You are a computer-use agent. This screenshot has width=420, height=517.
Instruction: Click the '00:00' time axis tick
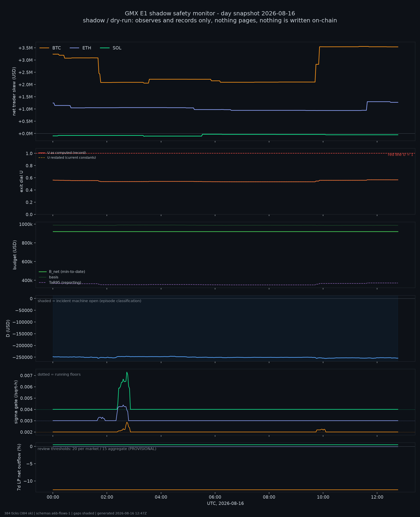click(x=53, y=497)
